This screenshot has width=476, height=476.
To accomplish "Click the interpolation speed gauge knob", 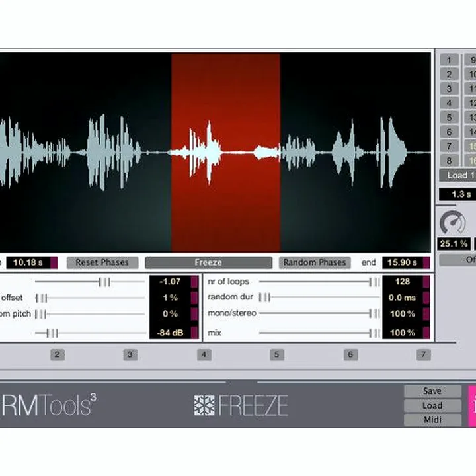I will coord(453,223).
